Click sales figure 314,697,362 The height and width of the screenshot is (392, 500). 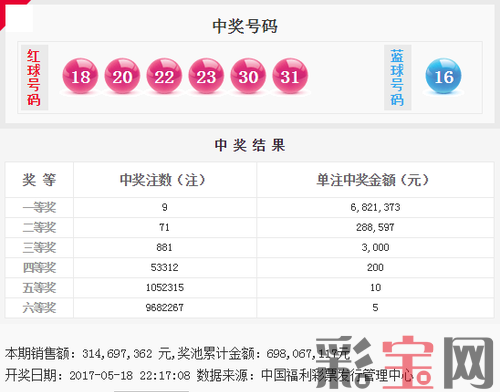coord(117,354)
